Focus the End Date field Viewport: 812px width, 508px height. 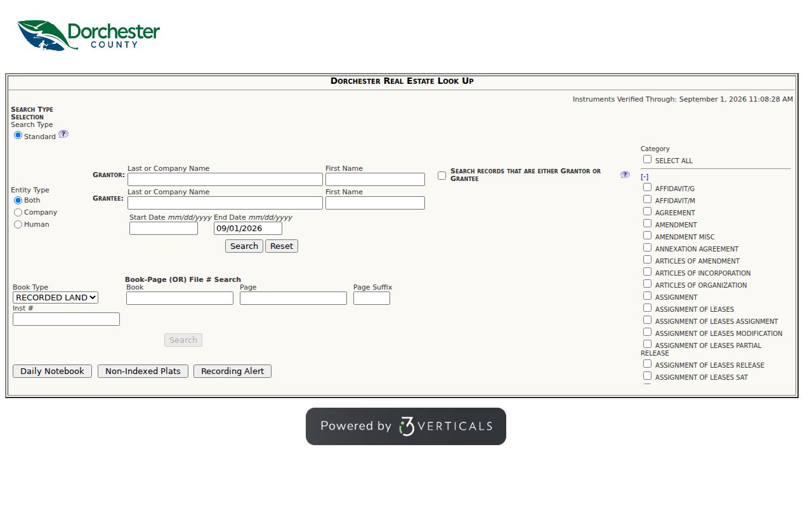click(x=248, y=228)
